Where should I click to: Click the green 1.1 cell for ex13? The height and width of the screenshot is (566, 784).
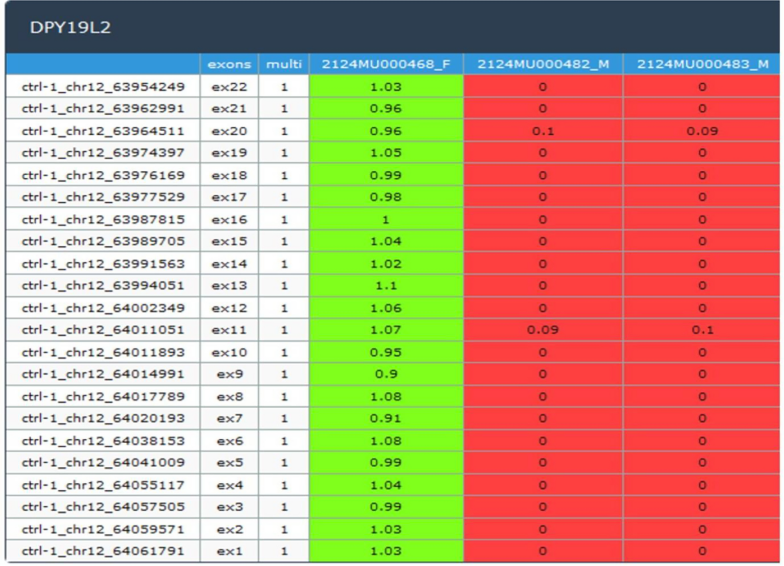(x=386, y=286)
